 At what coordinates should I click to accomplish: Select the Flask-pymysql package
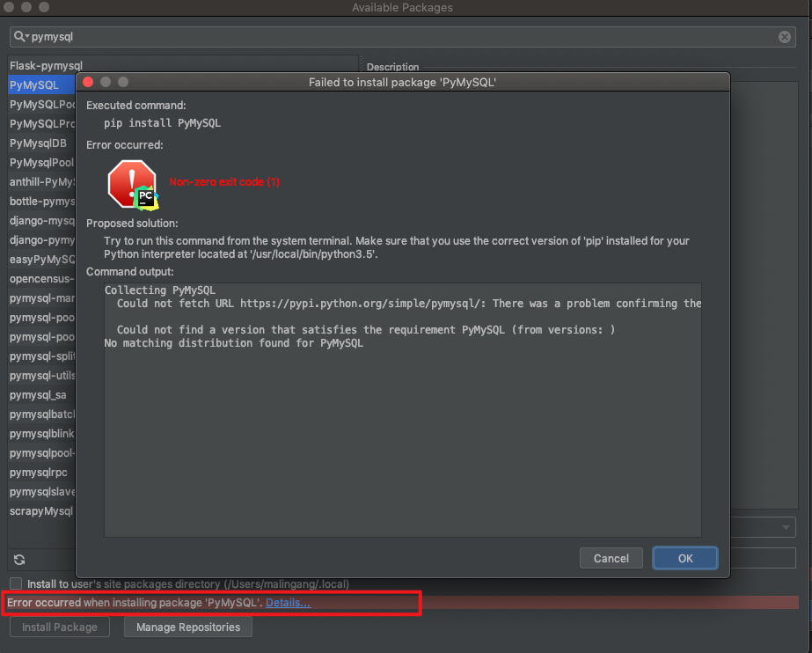pos(40,65)
